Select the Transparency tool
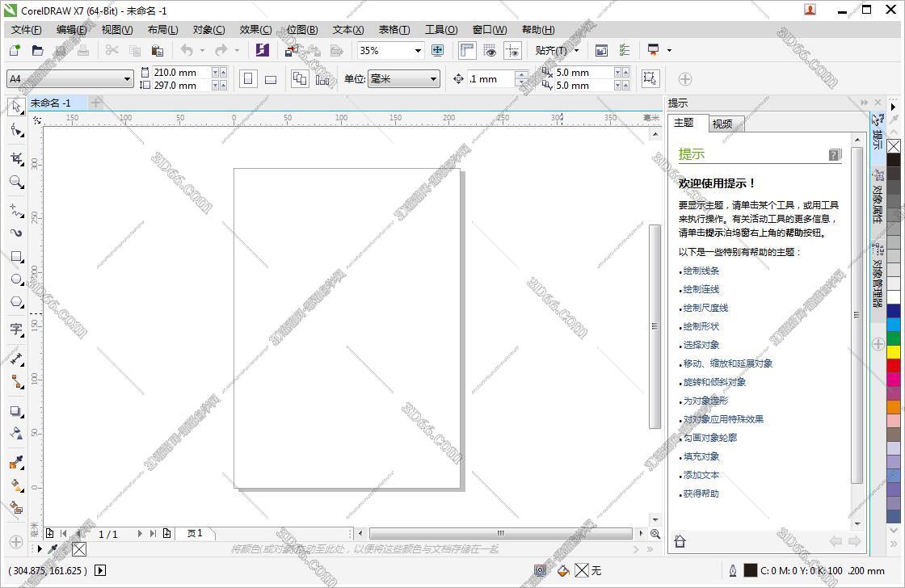 click(16, 434)
